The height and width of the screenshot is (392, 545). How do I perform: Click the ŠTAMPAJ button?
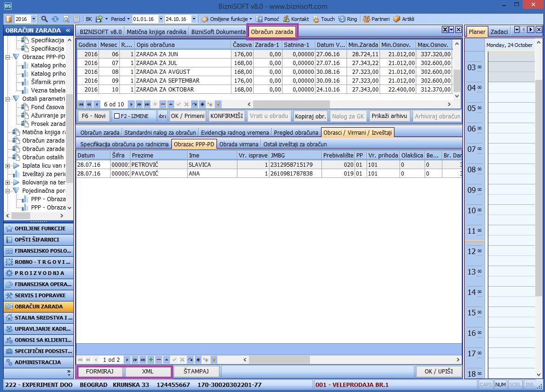point(196,372)
